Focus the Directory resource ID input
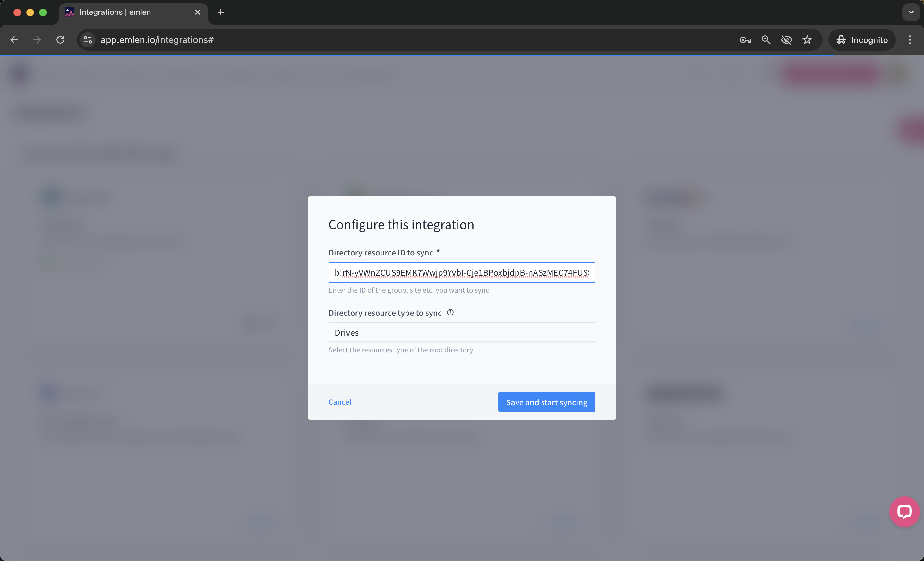This screenshot has height=561, width=924. pyautogui.click(x=462, y=272)
